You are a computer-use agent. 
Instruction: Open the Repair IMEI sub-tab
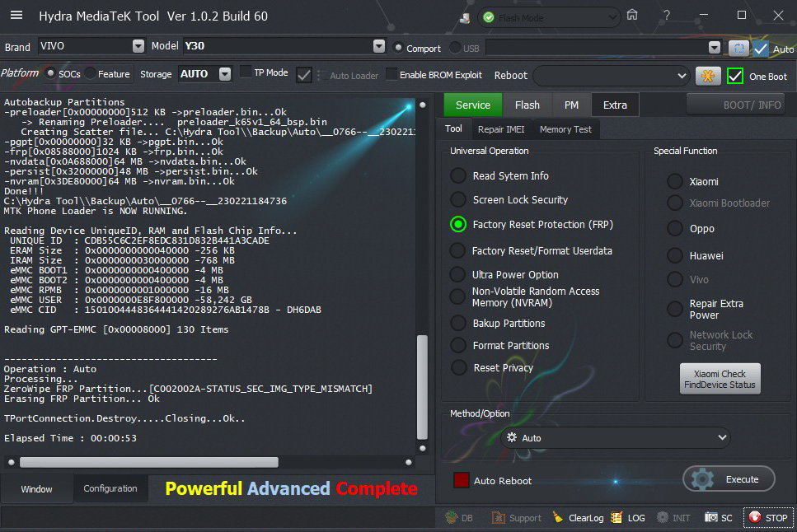click(501, 128)
